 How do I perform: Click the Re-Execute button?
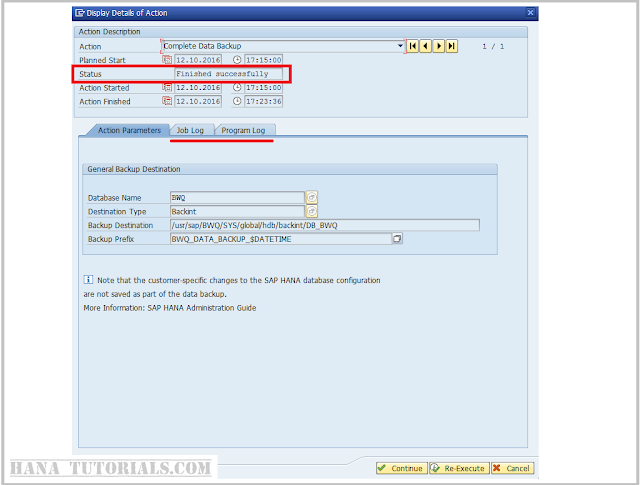pos(459,468)
